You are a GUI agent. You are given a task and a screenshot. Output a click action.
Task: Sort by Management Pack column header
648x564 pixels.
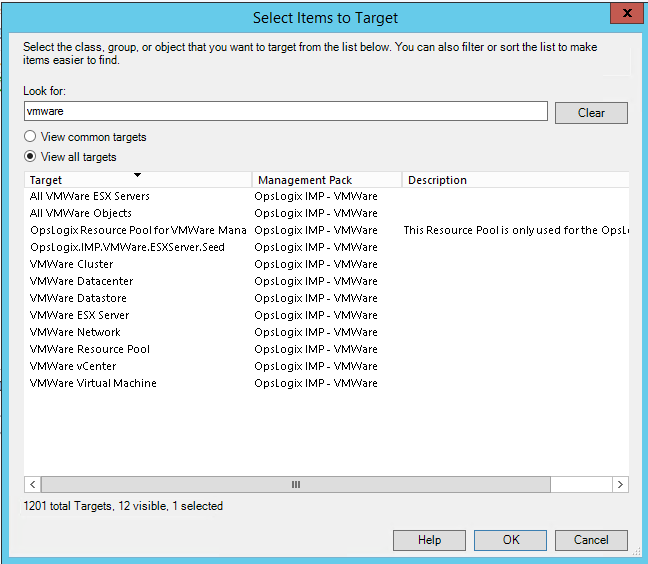[326, 180]
